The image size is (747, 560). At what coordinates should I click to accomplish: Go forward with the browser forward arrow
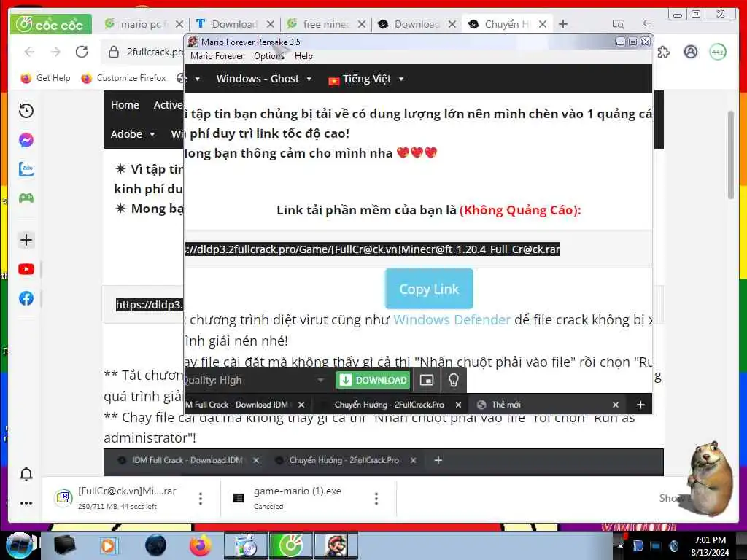(x=55, y=52)
